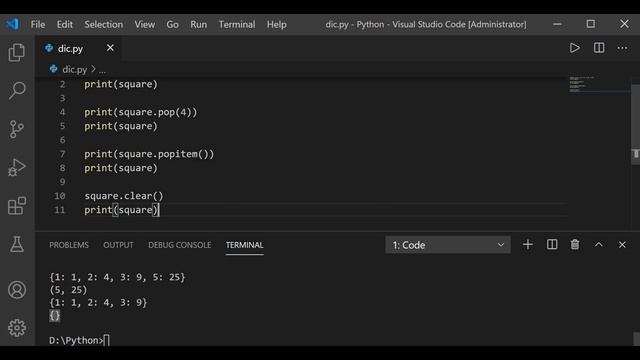Open the Accounts menu icon

17,290
